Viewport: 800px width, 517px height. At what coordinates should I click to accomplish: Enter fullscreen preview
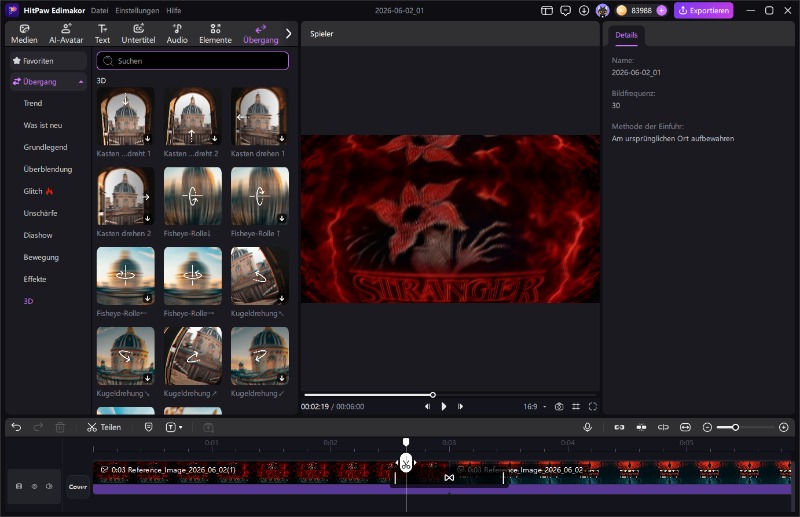[592, 406]
